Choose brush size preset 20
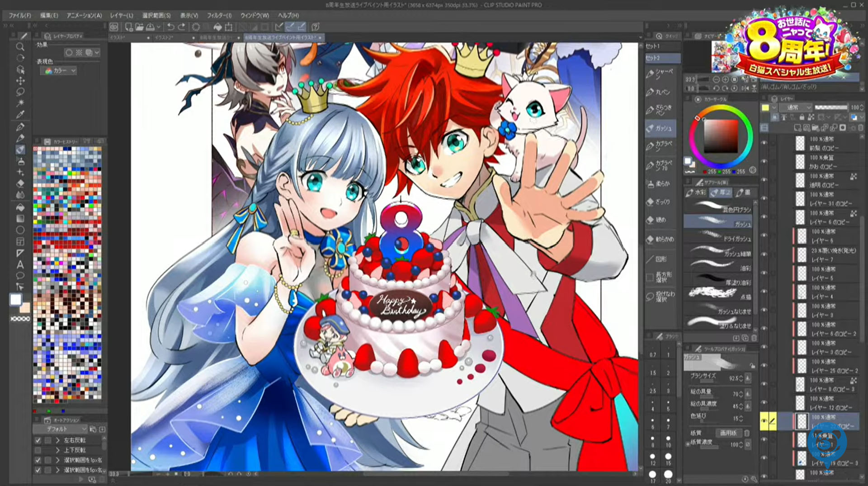868x486 pixels. [x=668, y=476]
